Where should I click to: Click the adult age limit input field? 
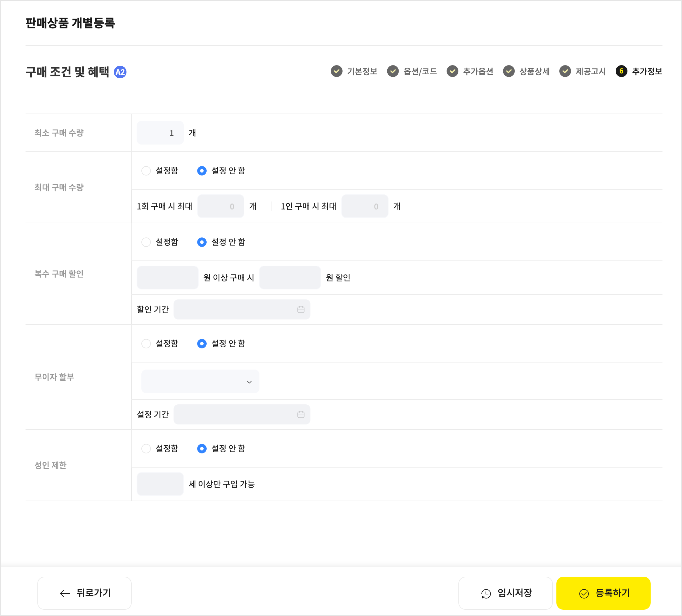click(x=160, y=484)
